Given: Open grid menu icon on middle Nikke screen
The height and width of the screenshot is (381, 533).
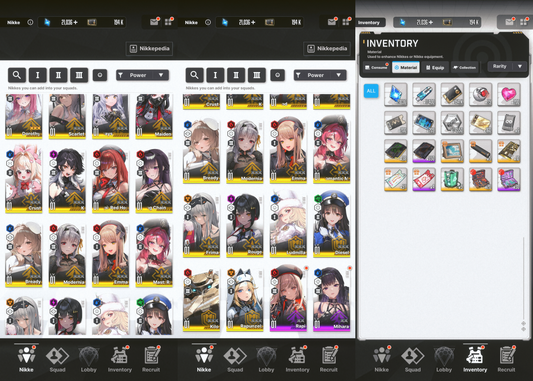Looking at the screenshot, I should coord(346,22).
